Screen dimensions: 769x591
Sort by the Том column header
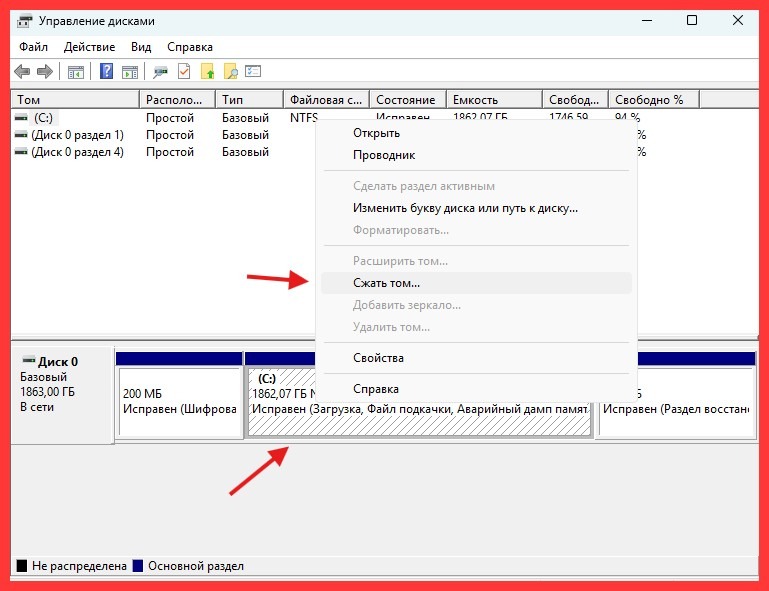tap(74, 100)
